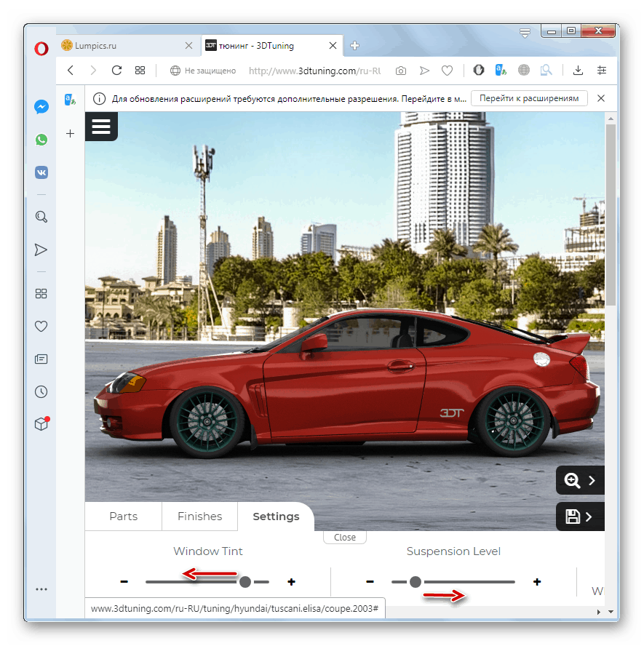Click the vertical page scrollbar
Image resolution: width=644 pixels, height=646 pixels.
coord(611,214)
